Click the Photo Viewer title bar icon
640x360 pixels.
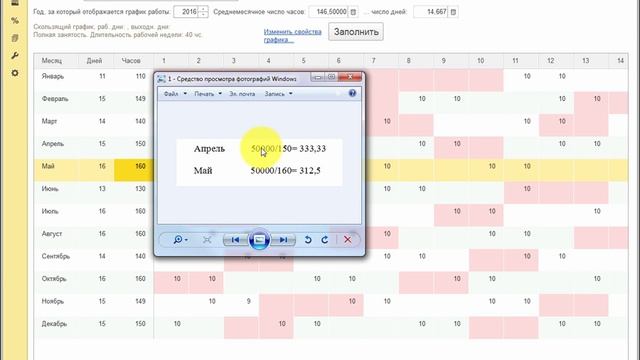[161, 79]
